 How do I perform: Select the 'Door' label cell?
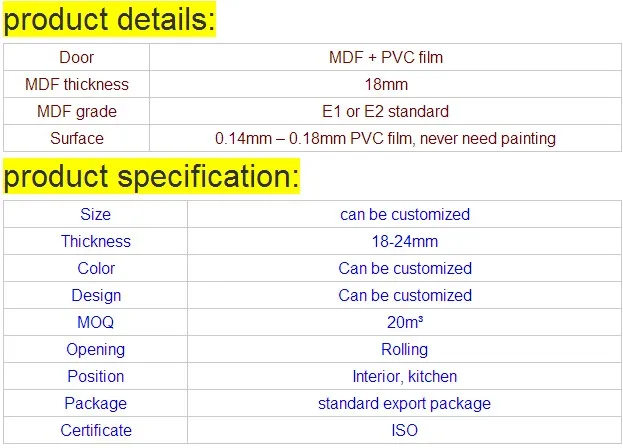[x=77, y=57]
